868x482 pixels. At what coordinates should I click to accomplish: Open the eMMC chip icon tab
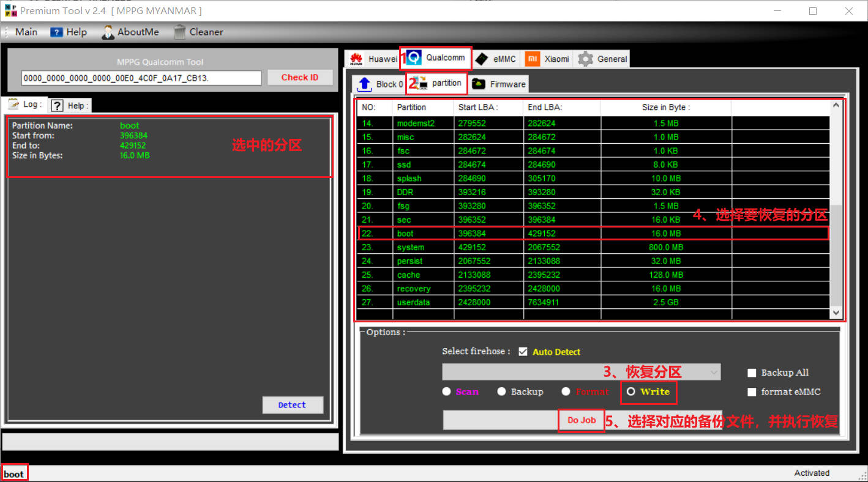(482, 59)
